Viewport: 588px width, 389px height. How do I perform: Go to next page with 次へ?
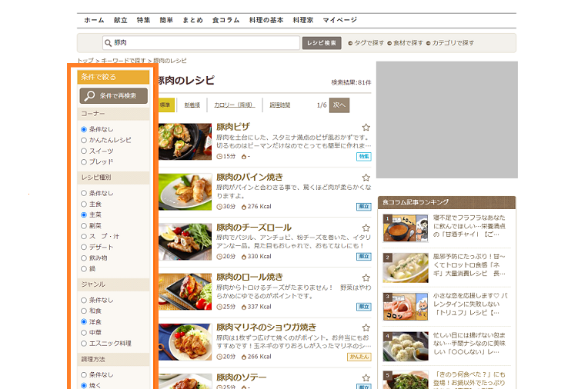pos(339,105)
